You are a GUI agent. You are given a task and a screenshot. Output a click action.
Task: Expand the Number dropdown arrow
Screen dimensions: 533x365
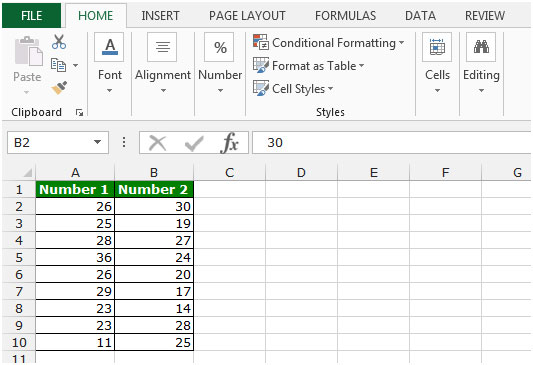pos(220,90)
